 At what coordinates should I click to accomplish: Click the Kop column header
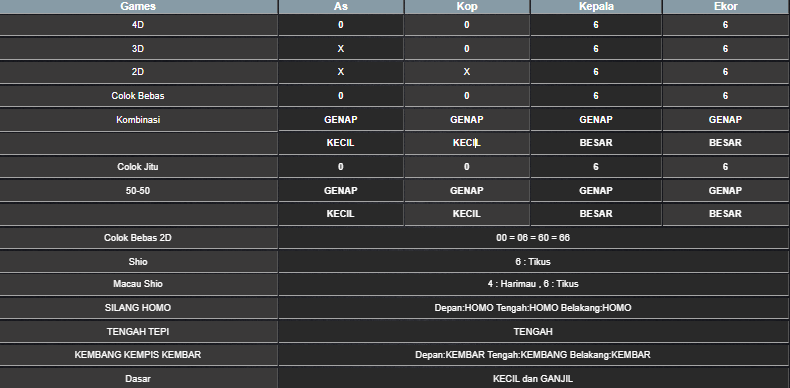467,7
